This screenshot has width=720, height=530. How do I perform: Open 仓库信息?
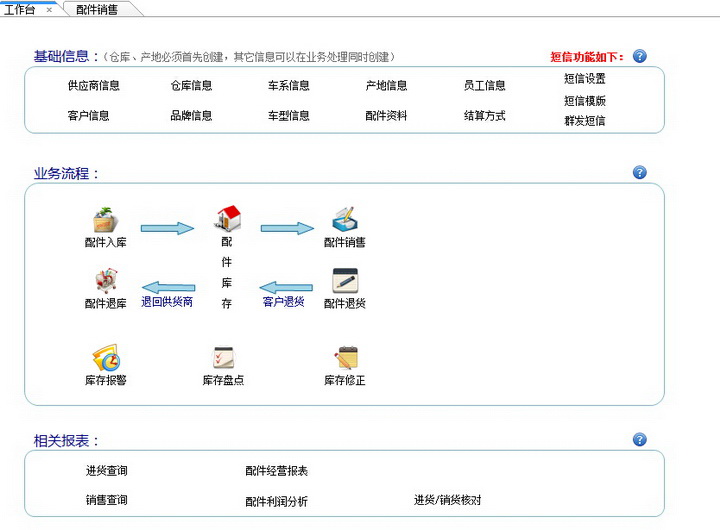click(191, 85)
